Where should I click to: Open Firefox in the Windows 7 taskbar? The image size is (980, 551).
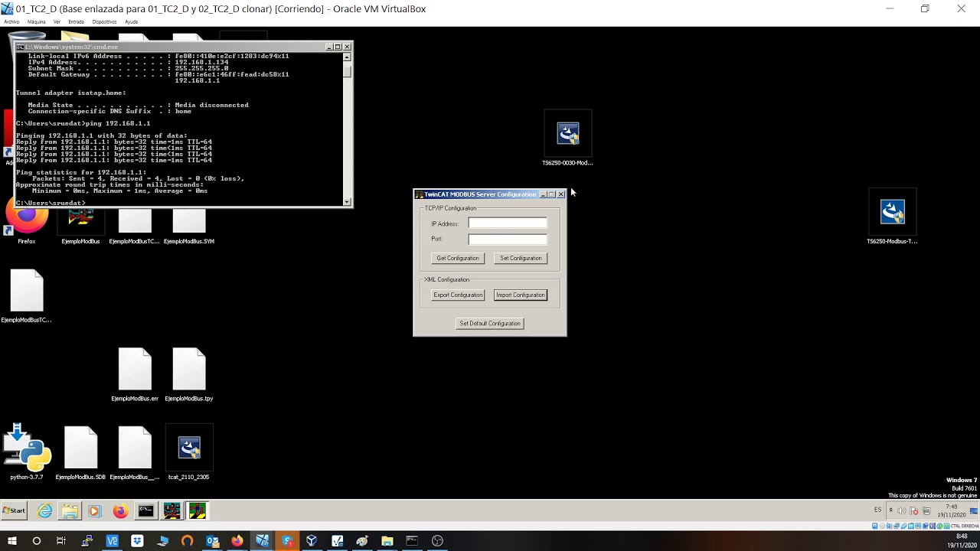120,510
